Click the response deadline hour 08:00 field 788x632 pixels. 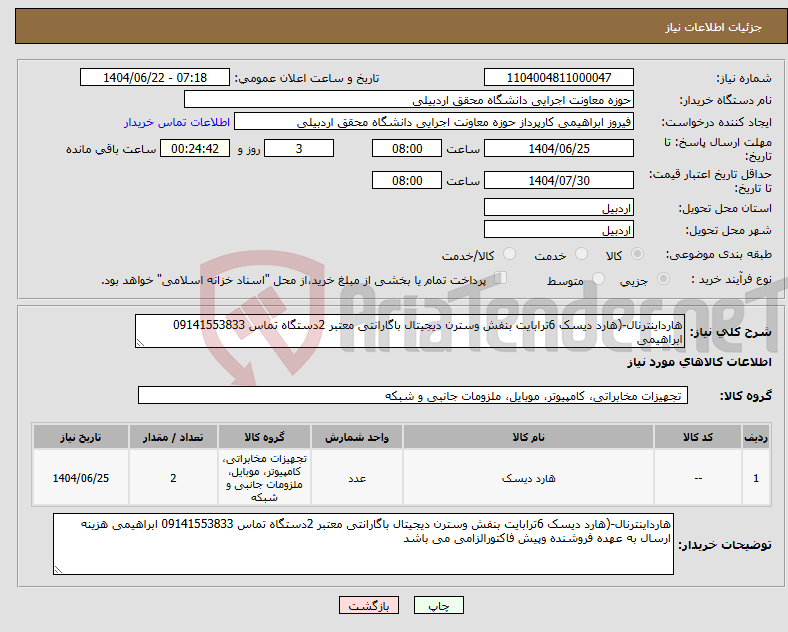(x=407, y=148)
